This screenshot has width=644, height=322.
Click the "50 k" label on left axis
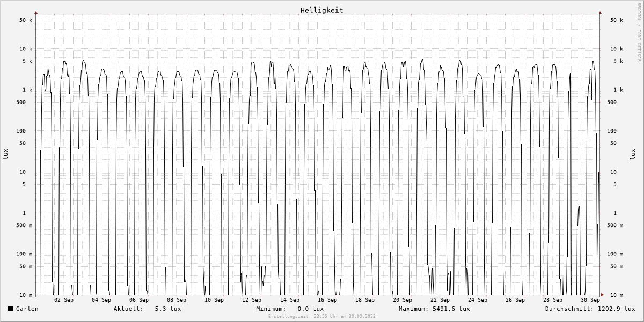[26, 20]
